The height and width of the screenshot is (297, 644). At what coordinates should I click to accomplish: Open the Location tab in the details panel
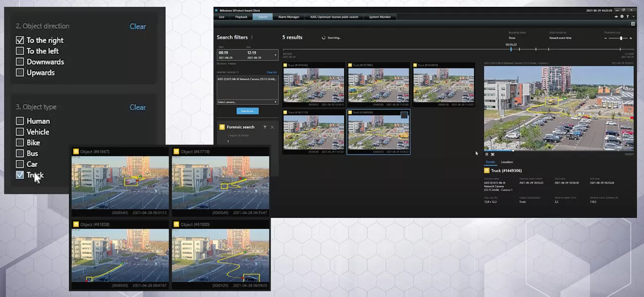point(507,162)
